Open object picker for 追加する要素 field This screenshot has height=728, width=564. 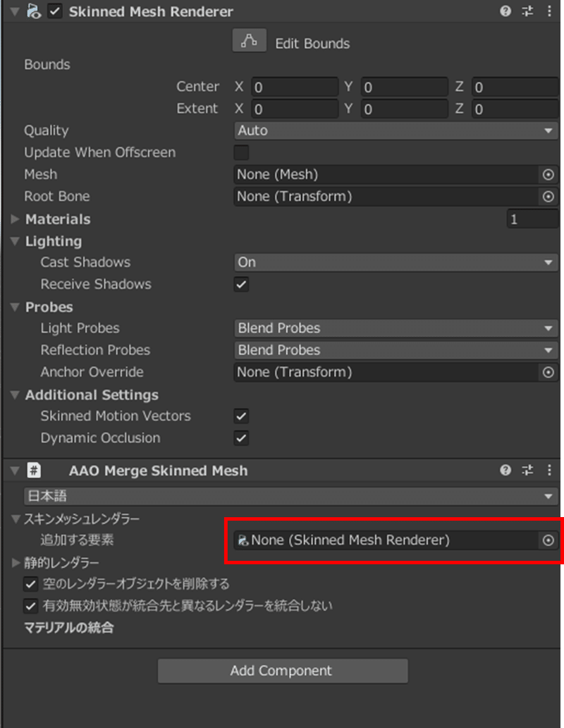tap(548, 540)
